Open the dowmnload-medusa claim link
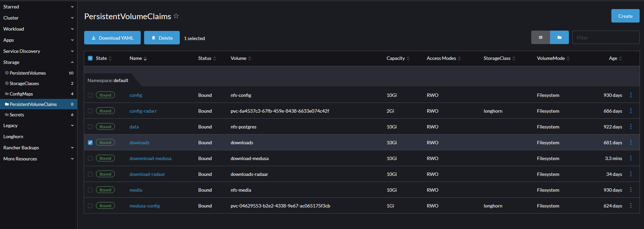This screenshot has height=229, width=644. pos(150,158)
